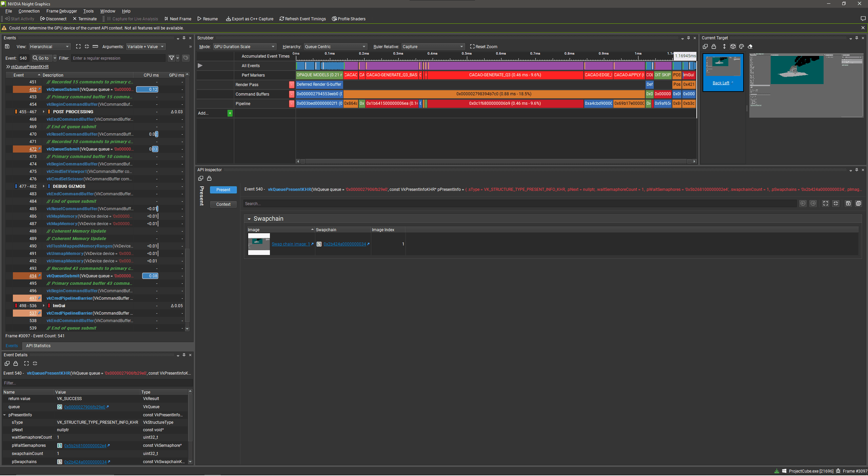868x476 pixels.
Task: Collapse the Render Pass row red toggle
Action: click(292, 85)
